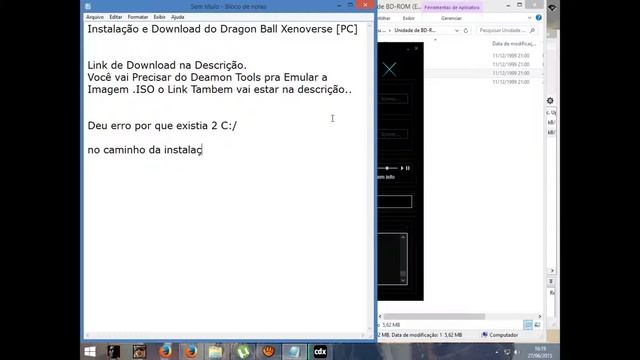The height and width of the screenshot is (360, 640).
Task: Open the Editar menu in Notepad
Action: point(116,17)
